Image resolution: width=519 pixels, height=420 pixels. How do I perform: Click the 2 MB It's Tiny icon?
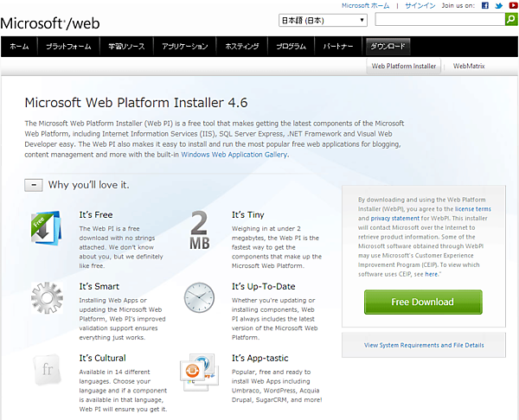coord(199,230)
